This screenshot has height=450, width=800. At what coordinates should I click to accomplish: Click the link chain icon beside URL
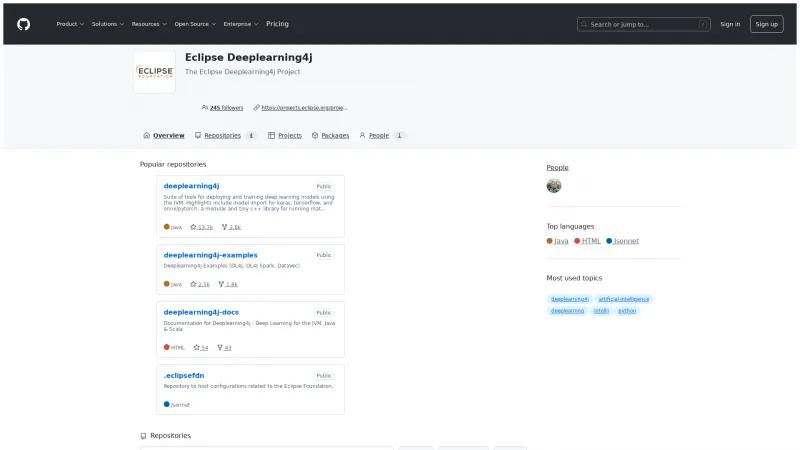(x=257, y=108)
